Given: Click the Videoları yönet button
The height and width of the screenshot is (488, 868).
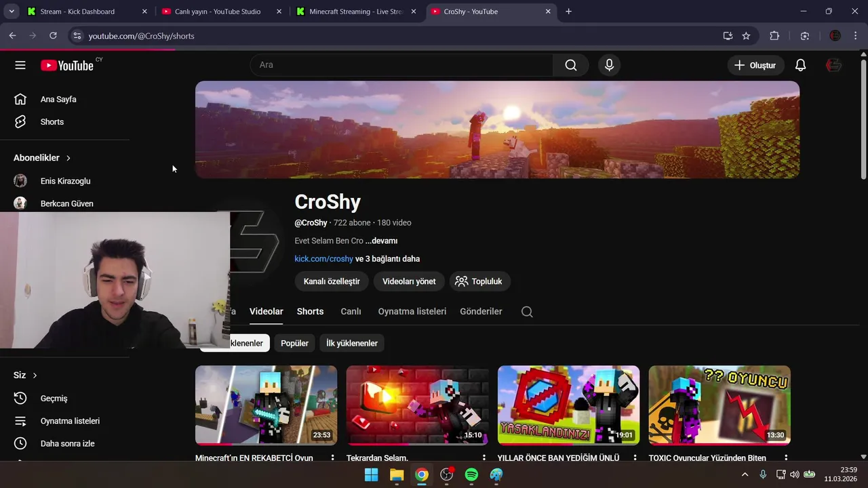Looking at the screenshot, I should tap(409, 281).
